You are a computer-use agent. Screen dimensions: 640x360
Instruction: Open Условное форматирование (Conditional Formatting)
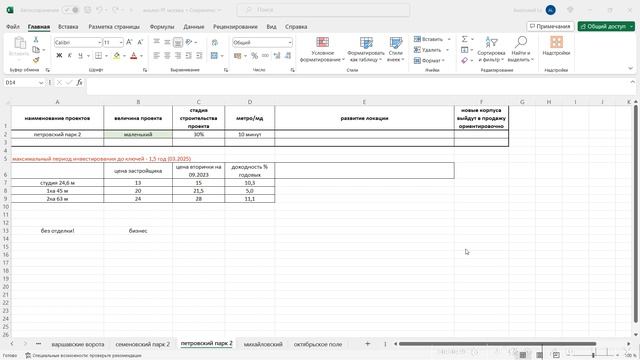point(322,49)
